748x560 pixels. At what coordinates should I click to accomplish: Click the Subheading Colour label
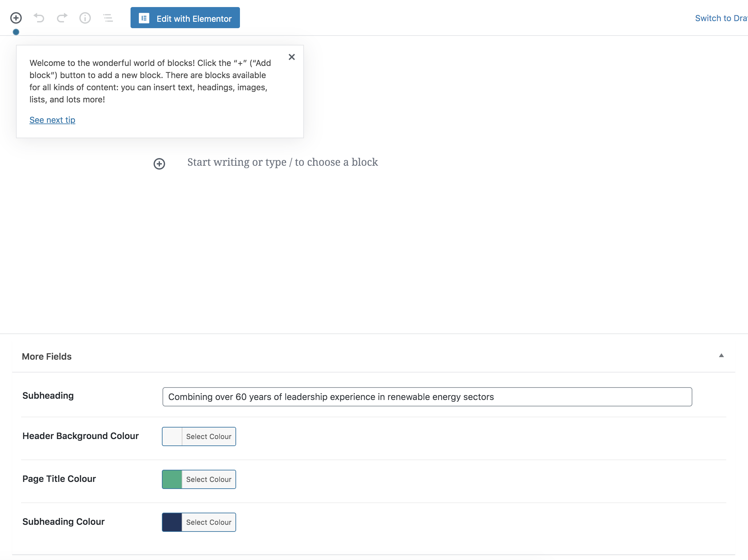tap(64, 522)
